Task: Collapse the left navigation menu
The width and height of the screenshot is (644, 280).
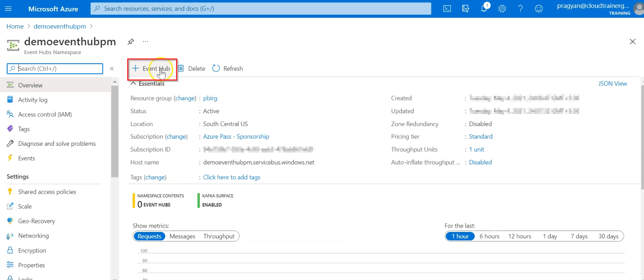Action: (112, 69)
